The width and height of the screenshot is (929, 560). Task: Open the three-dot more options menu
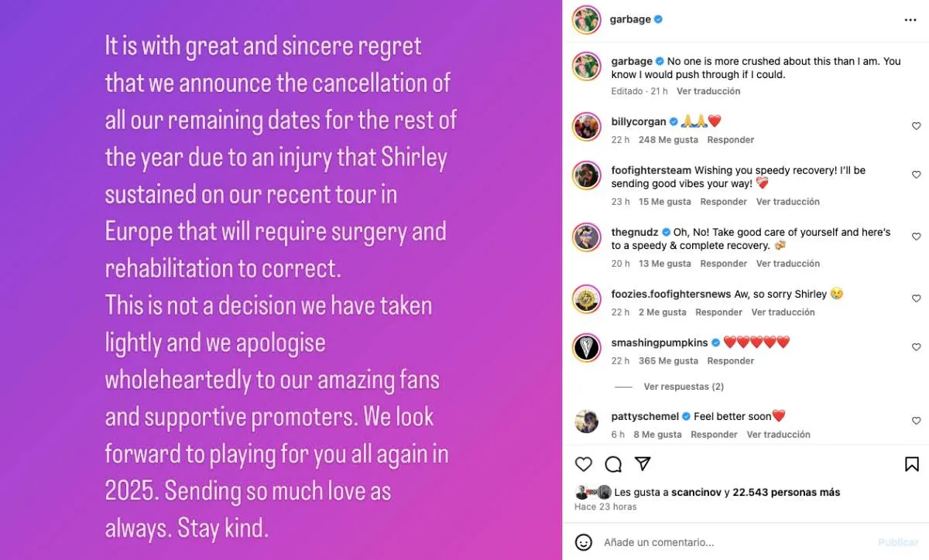click(x=910, y=20)
